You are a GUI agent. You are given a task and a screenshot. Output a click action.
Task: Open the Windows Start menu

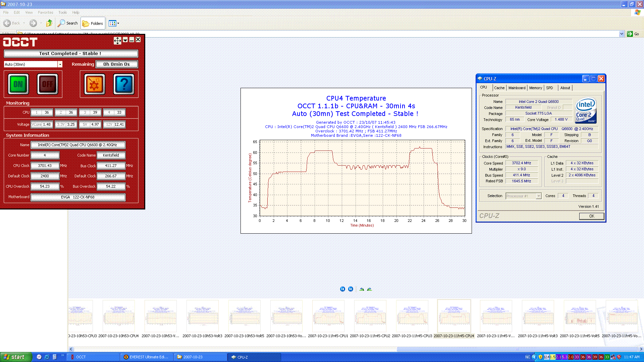[16, 357]
